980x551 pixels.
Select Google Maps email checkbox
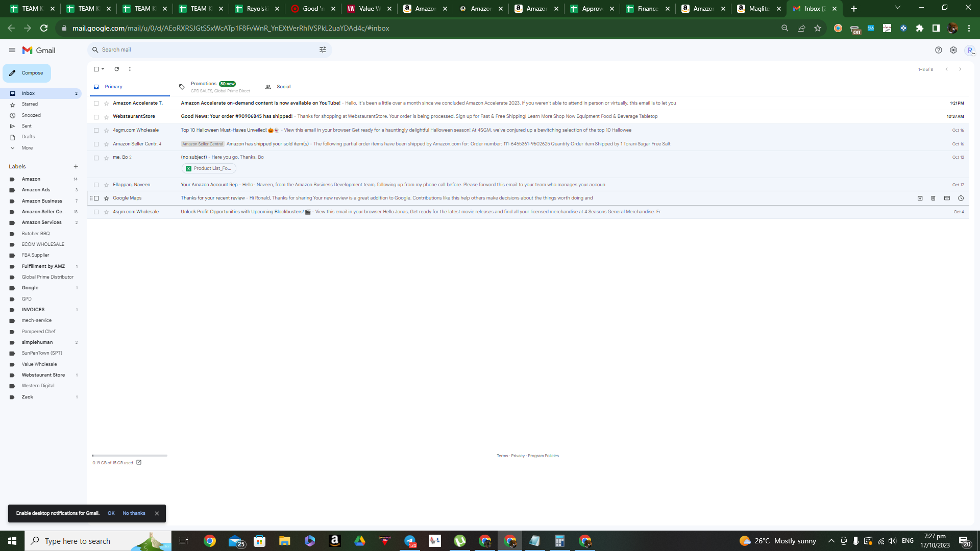tap(96, 198)
